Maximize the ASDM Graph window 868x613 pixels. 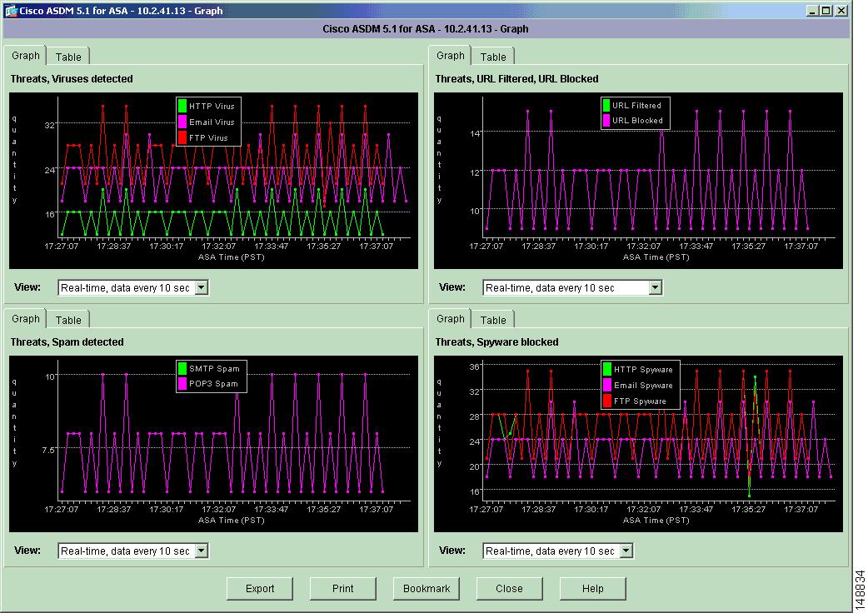click(826, 11)
